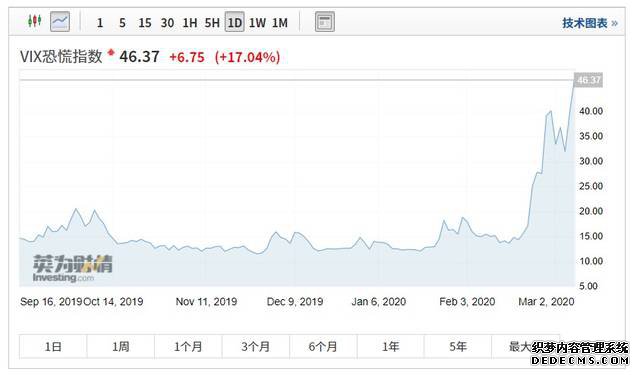Select the area line chart icon
640x375 pixels.
click(x=60, y=22)
